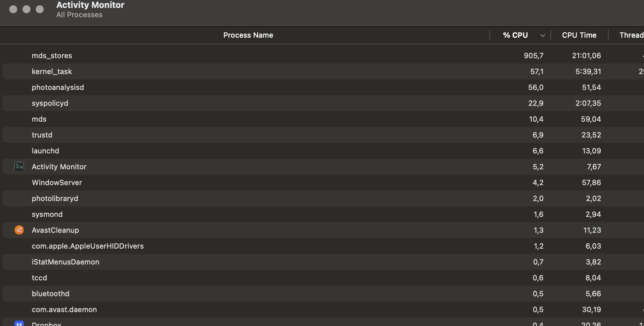Select the bluetoothd process row

[x=51, y=294]
